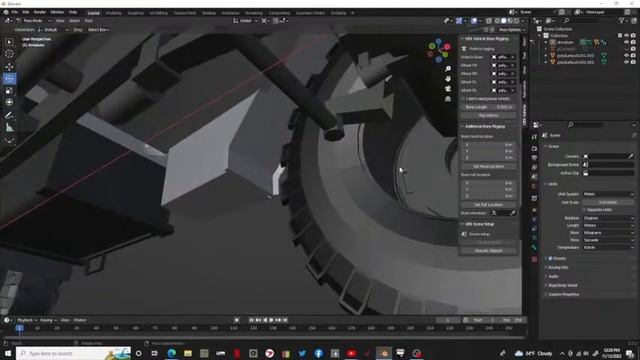Open the Length units dropdown
Screen dimensions: 640x360
click(x=608, y=225)
